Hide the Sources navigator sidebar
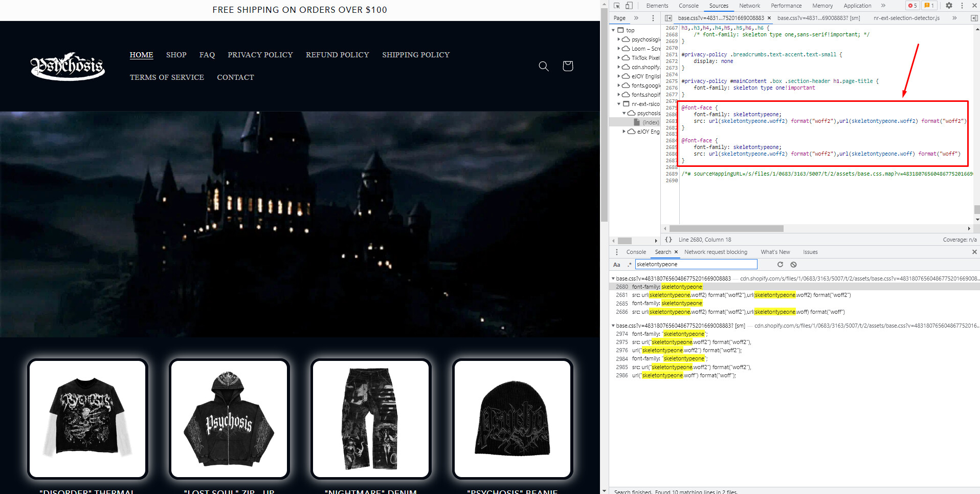980x494 pixels. tap(669, 18)
